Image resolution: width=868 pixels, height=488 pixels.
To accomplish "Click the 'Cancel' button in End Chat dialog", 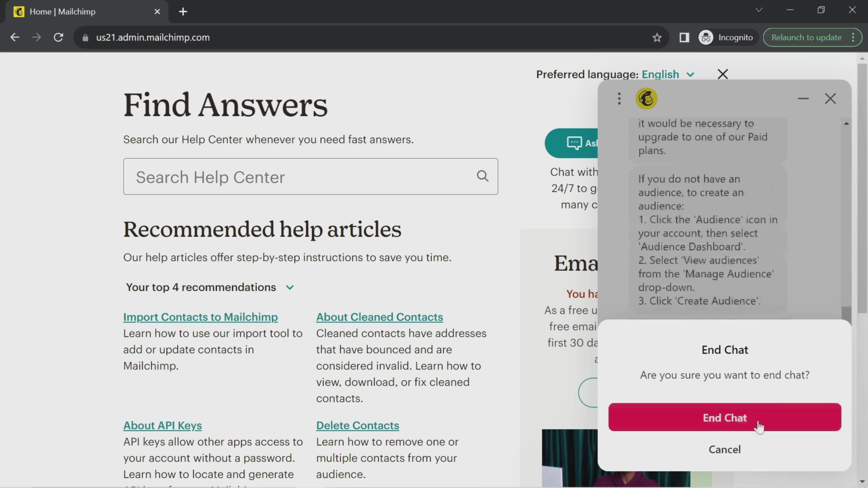I will (x=725, y=449).
